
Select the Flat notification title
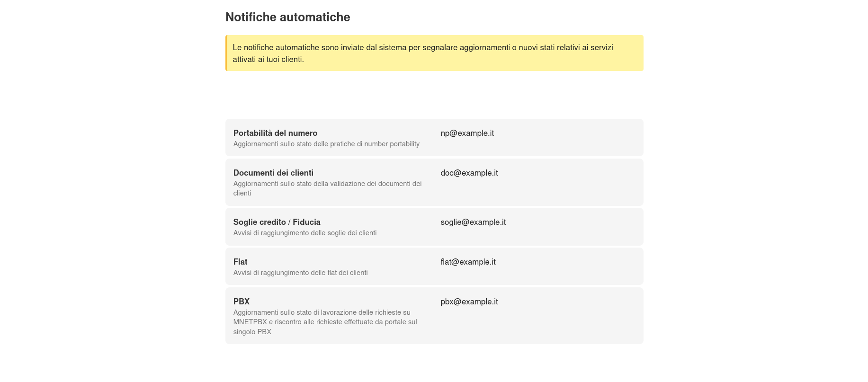pos(240,262)
